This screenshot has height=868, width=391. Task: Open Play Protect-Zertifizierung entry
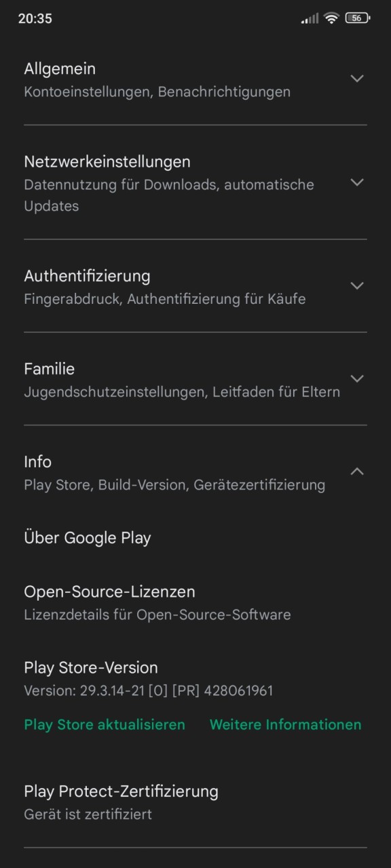tap(195, 802)
